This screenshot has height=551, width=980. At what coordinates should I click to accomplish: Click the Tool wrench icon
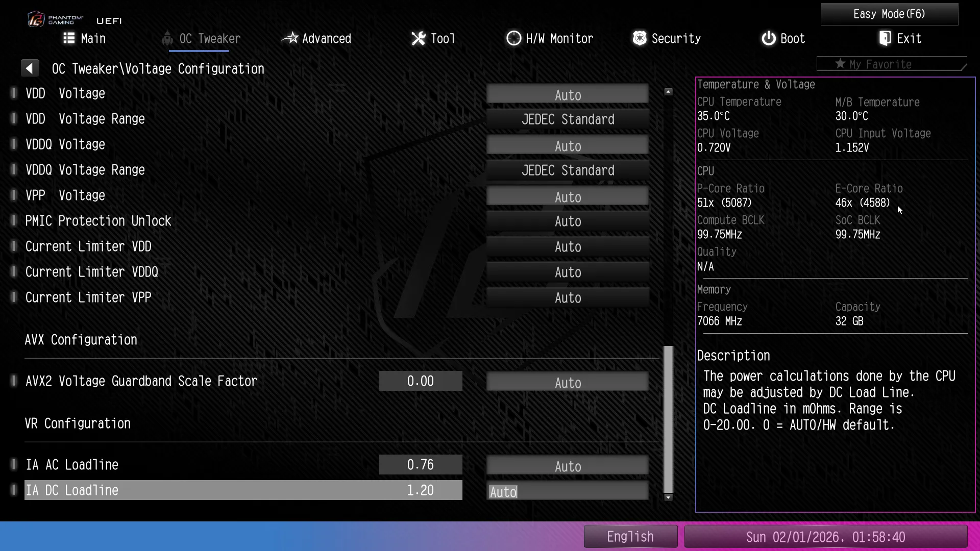pos(418,38)
